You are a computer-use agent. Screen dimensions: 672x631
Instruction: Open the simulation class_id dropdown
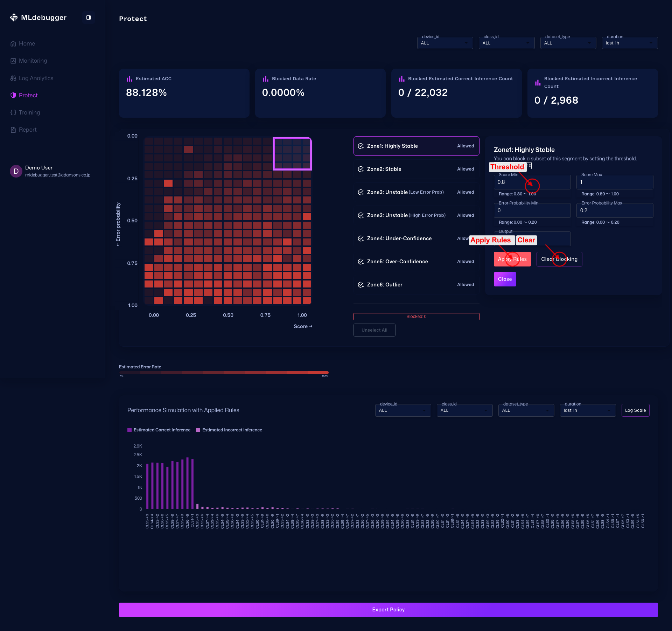pyautogui.click(x=464, y=410)
